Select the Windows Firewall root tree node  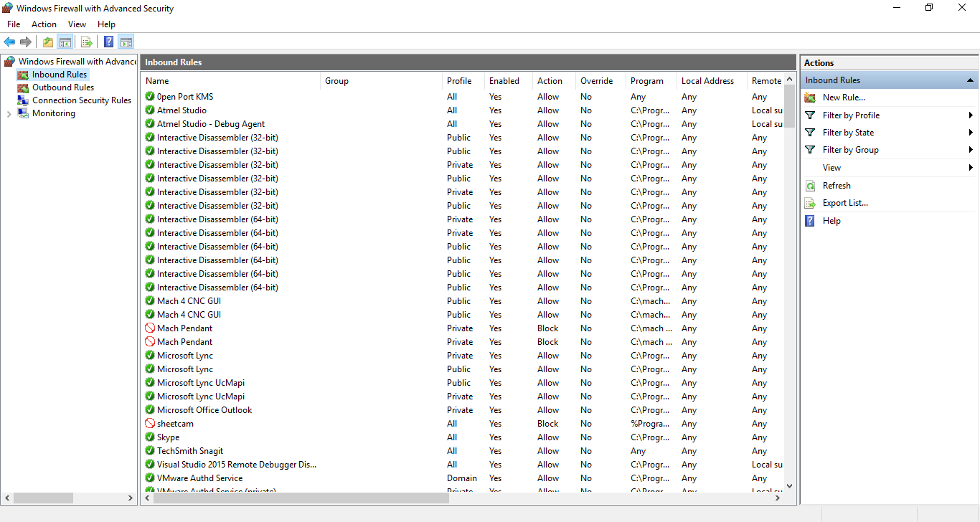pos(77,62)
